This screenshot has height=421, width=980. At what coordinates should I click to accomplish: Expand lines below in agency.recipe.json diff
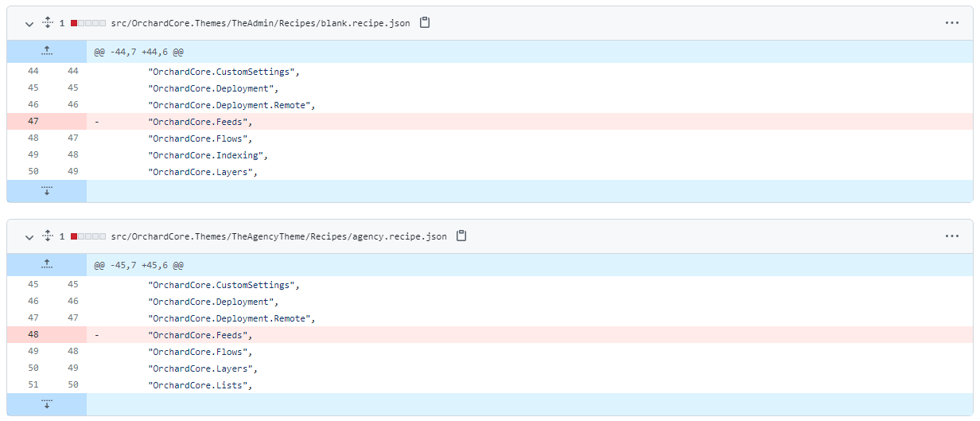(x=47, y=404)
